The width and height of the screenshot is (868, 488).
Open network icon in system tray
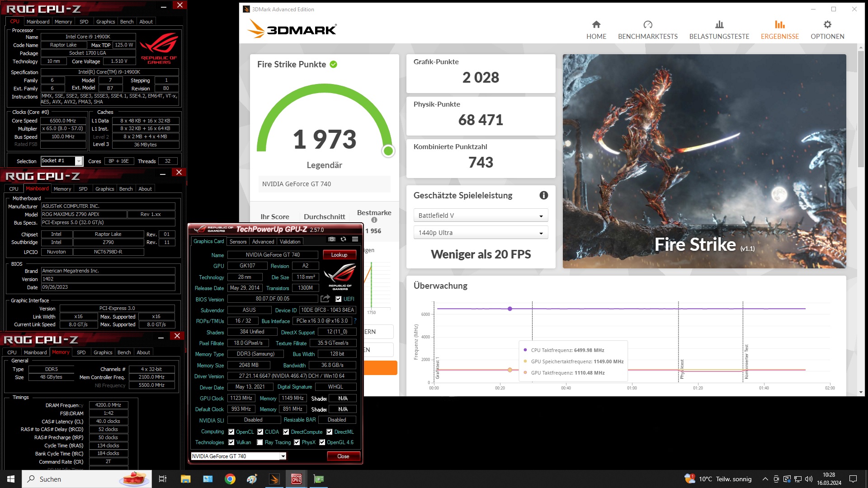(x=798, y=479)
